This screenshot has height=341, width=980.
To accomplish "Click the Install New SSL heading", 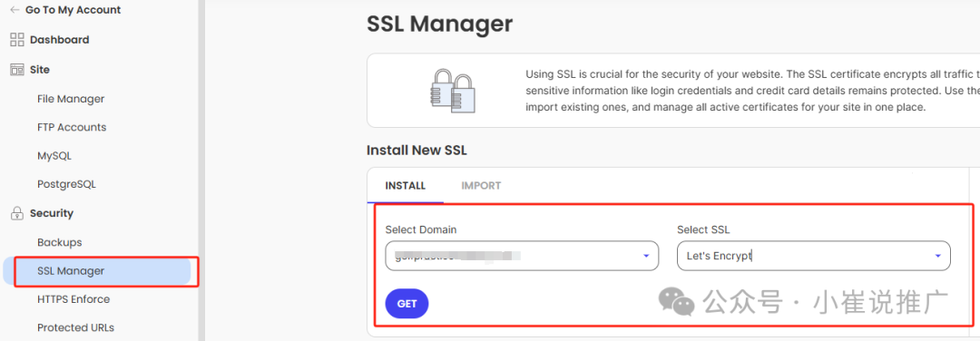I will 416,151.
